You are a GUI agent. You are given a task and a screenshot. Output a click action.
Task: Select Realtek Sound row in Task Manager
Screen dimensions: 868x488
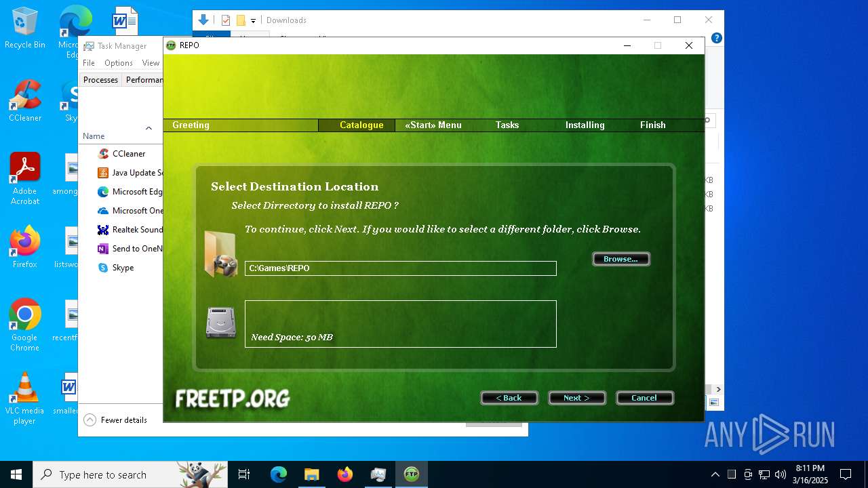point(121,230)
